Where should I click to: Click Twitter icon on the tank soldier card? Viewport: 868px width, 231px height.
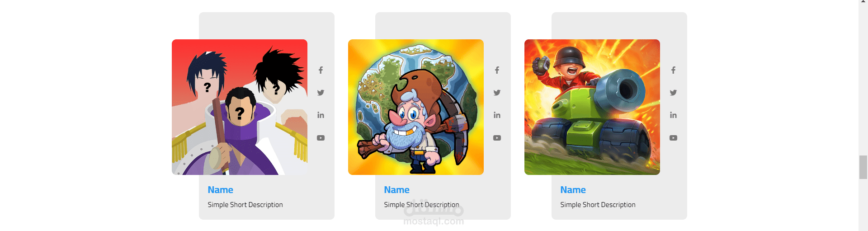[x=673, y=93]
